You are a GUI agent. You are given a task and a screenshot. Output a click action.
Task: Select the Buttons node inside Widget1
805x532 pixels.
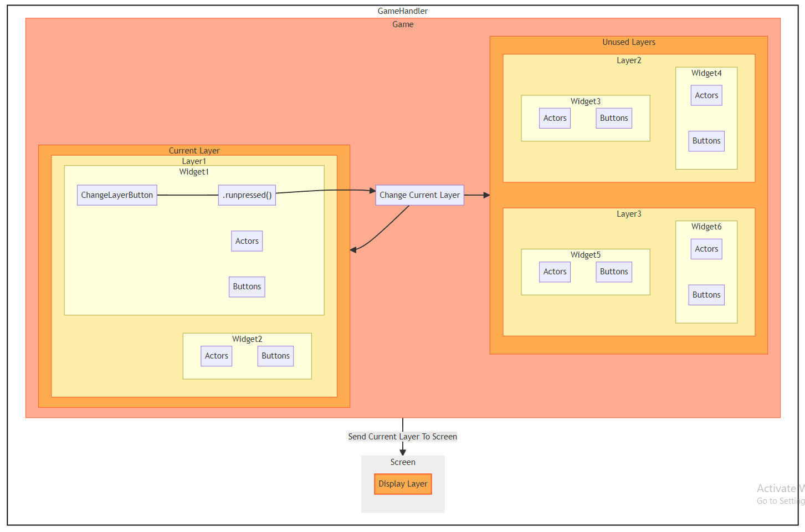247,287
